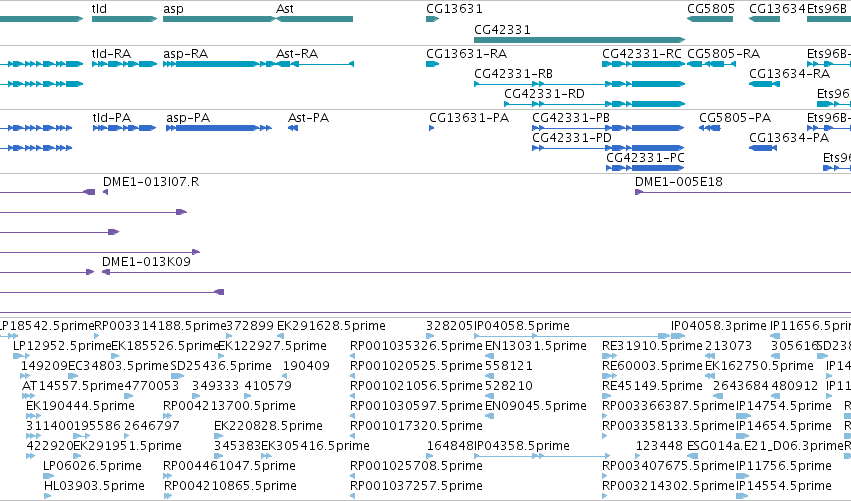The width and height of the screenshot is (851, 501).
Task: Select the CG42331-PC protein label
Action: click(x=645, y=158)
